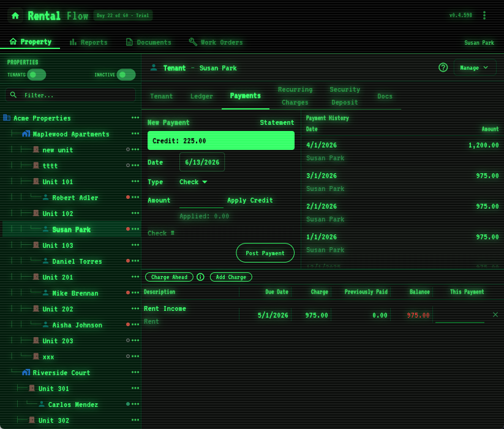Viewport: 504px width, 429px height.
Task: Toggle the Inactive switch
Action: (126, 75)
